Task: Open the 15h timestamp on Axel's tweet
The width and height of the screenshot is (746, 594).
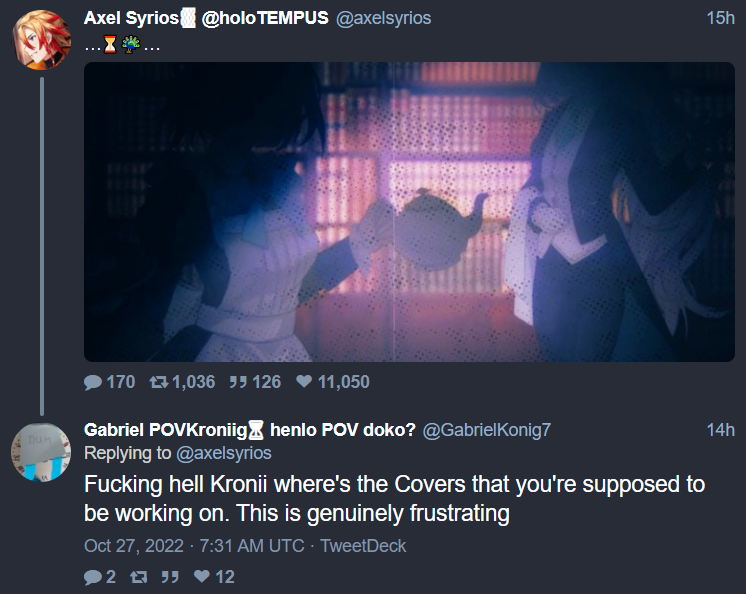Action: (x=720, y=18)
